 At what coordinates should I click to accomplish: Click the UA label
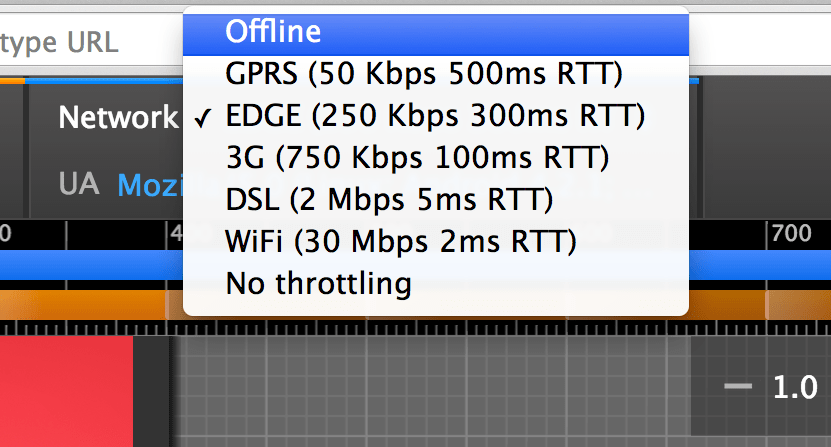pos(78,184)
